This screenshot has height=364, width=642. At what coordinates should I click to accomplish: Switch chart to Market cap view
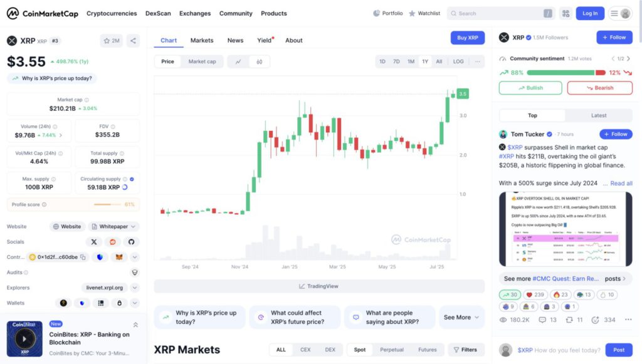[x=203, y=61]
